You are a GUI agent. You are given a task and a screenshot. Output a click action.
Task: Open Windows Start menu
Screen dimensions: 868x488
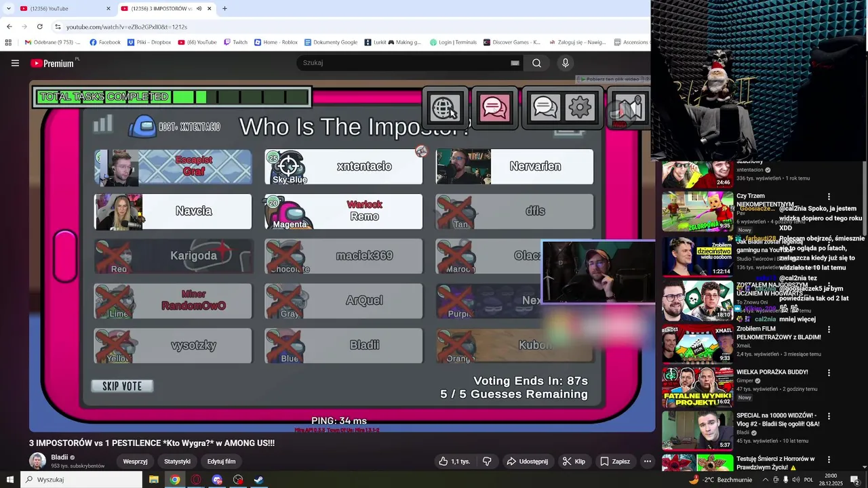(9, 480)
